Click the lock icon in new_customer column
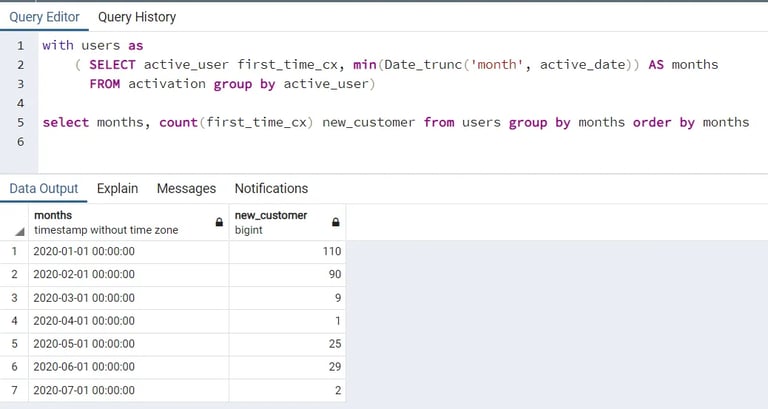Image resolution: width=768 pixels, height=409 pixels. [x=336, y=222]
